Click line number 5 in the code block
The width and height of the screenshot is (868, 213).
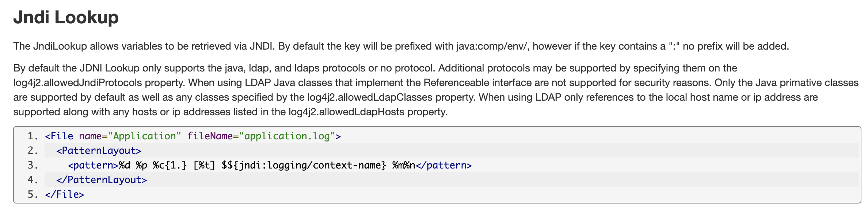coord(33,194)
